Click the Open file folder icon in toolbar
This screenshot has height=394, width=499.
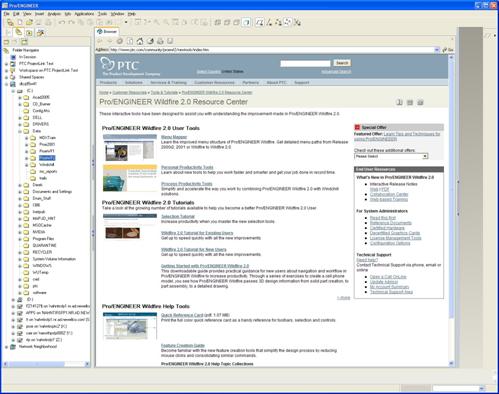[x=29, y=22]
